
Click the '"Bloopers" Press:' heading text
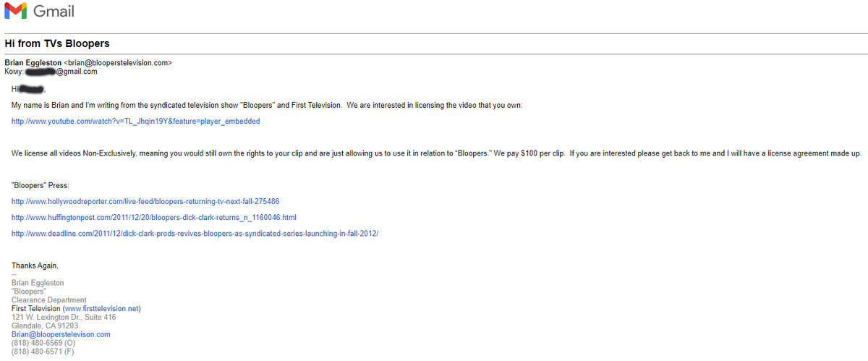tap(40, 185)
